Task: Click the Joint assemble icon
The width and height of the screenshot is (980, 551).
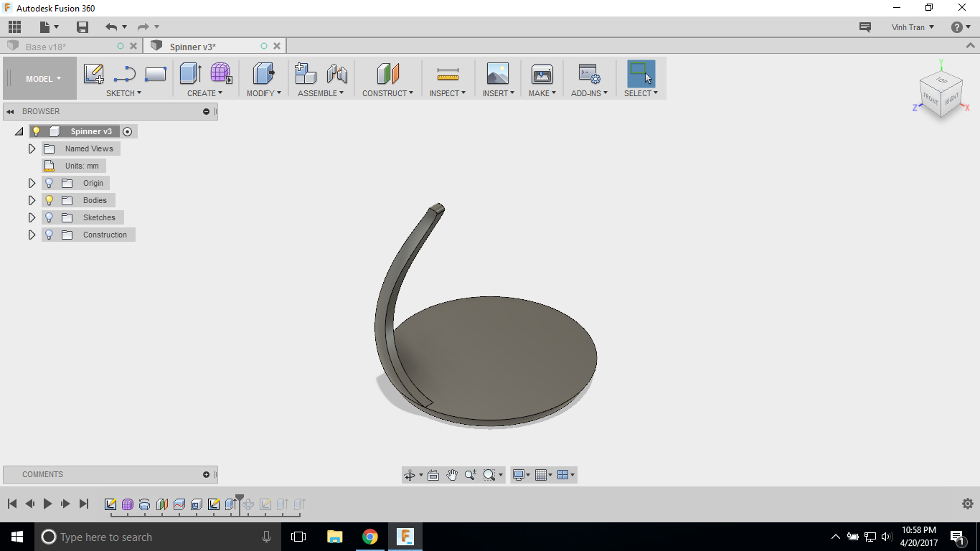Action: 336,73
